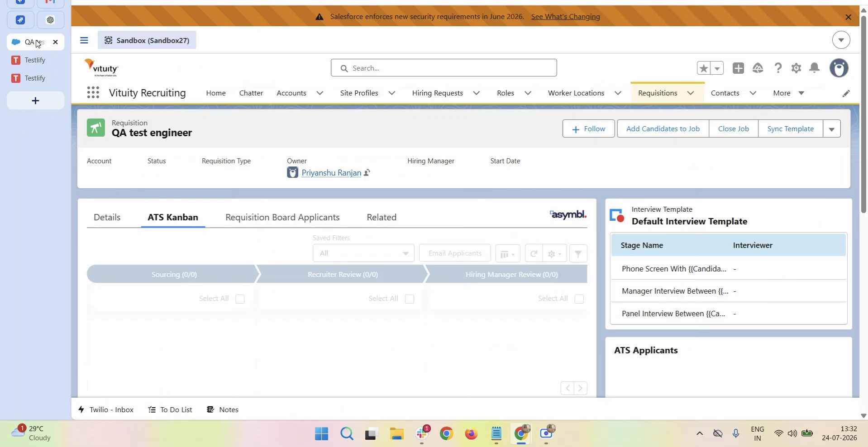The image size is (868, 447).
Task: Open the Trailhead guidance icon
Action: tap(758, 68)
